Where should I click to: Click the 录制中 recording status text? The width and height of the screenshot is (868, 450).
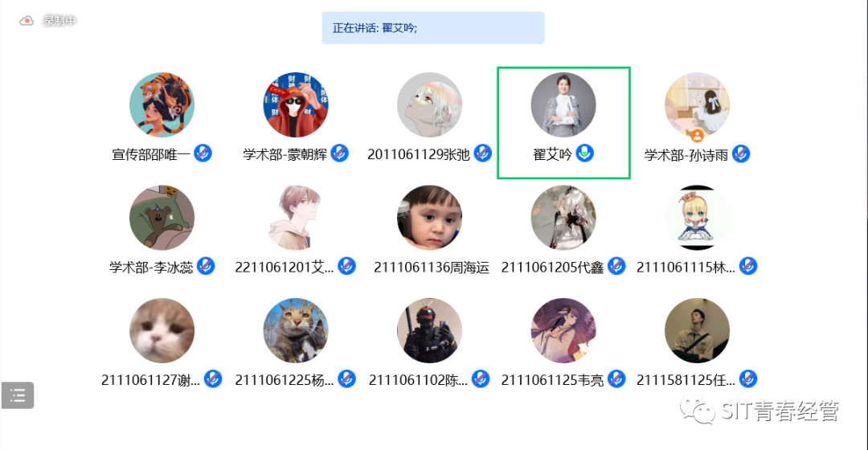[59, 21]
